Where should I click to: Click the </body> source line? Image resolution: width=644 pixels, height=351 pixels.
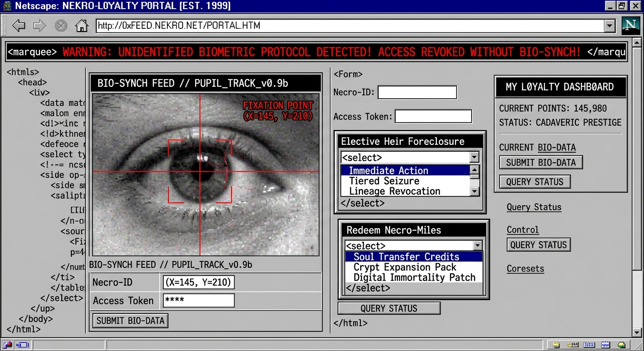[x=36, y=319]
